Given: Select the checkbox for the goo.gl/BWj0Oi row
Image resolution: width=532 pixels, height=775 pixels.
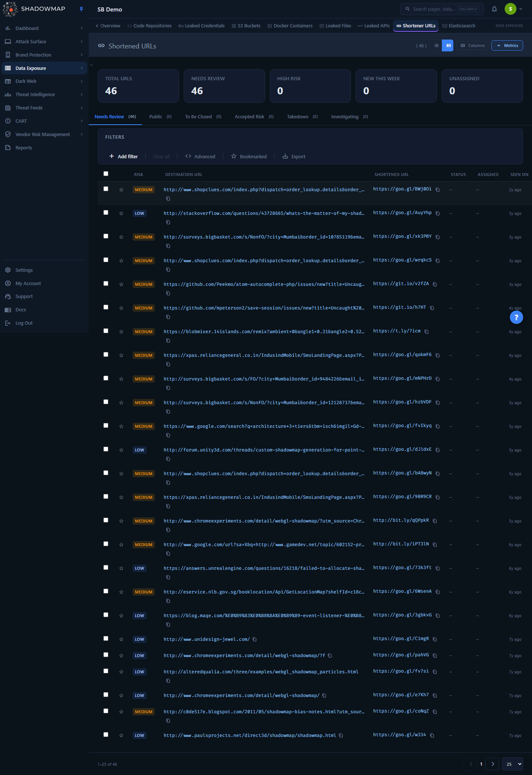Looking at the screenshot, I should tap(106, 189).
